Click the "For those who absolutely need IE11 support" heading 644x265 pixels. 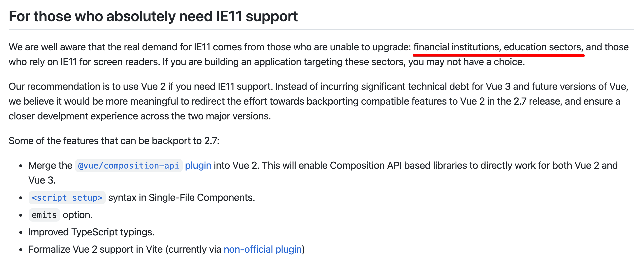153,17
